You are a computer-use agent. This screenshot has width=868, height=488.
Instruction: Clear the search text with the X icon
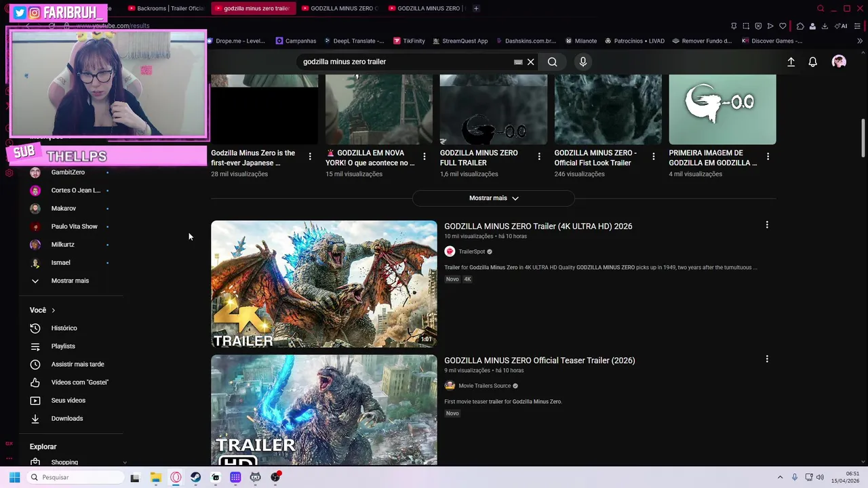(531, 62)
